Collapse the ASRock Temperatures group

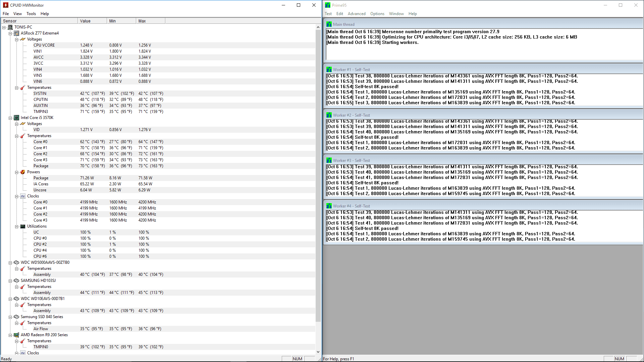17,88
